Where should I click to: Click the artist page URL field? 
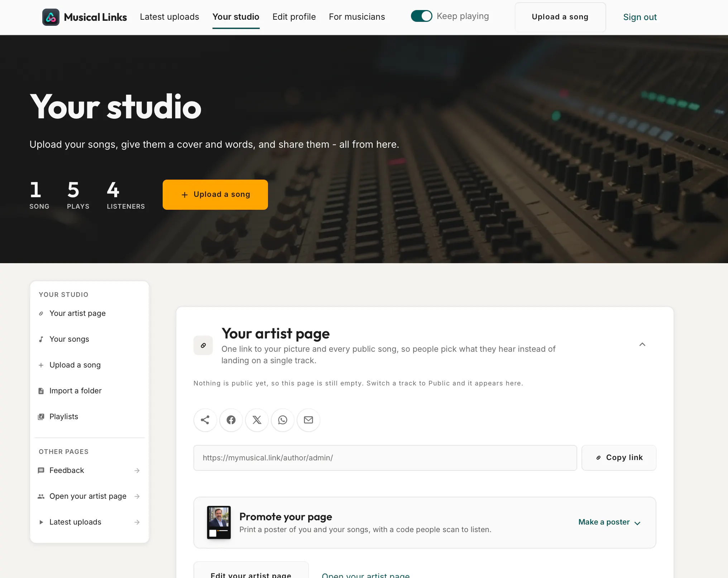[385, 458]
